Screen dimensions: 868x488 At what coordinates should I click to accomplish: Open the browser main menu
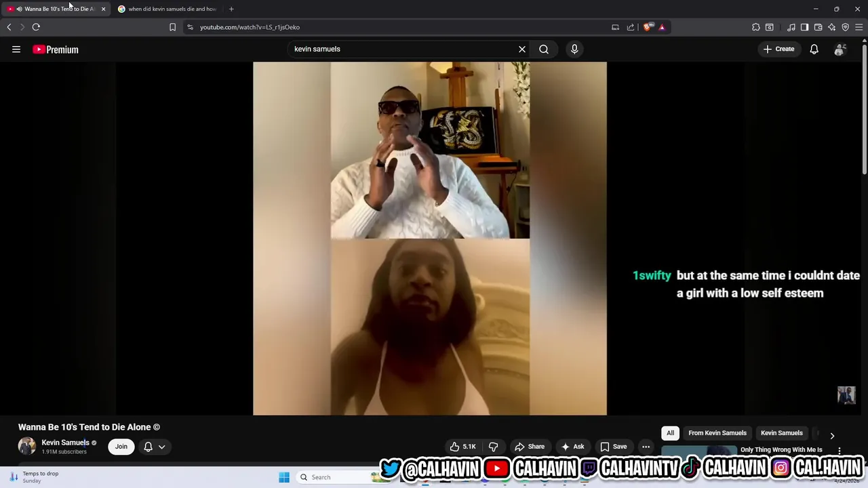click(859, 27)
